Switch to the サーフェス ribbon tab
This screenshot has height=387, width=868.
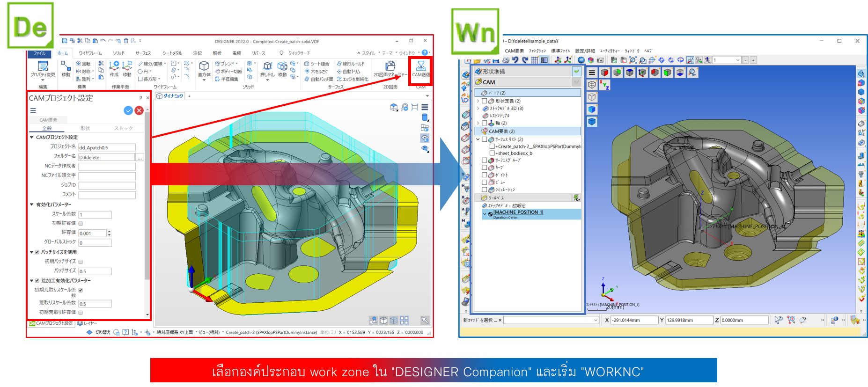pyautogui.click(x=143, y=53)
